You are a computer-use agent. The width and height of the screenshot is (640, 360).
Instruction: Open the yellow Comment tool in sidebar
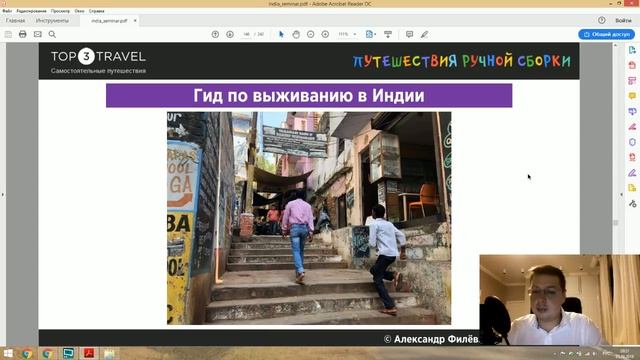tap(632, 96)
